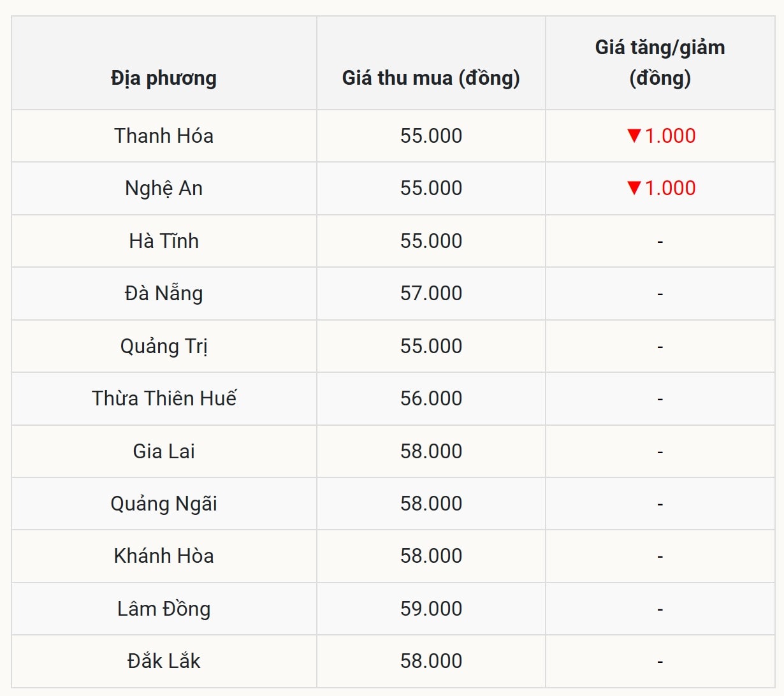
Task: Select the Giá thu mua (đồng) header
Action: coord(431,78)
